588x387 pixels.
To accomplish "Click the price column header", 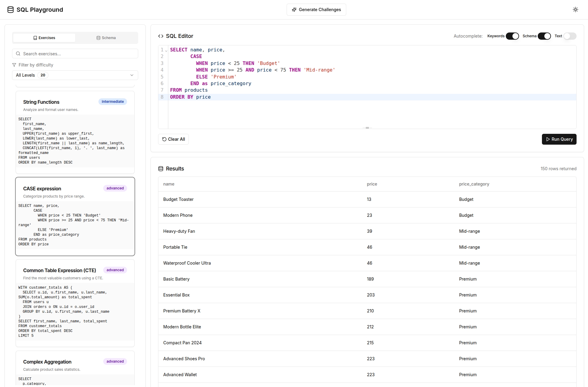I will pos(372,184).
